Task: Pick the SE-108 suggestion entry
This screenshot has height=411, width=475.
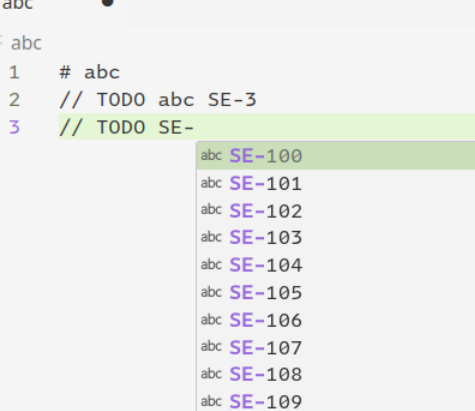Action: [x=336, y=374]
